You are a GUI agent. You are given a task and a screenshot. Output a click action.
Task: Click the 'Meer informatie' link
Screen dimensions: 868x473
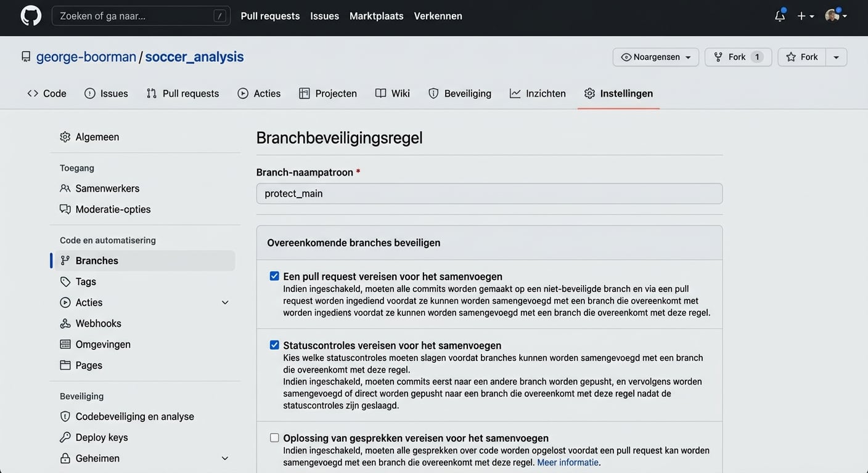point(567,462)
